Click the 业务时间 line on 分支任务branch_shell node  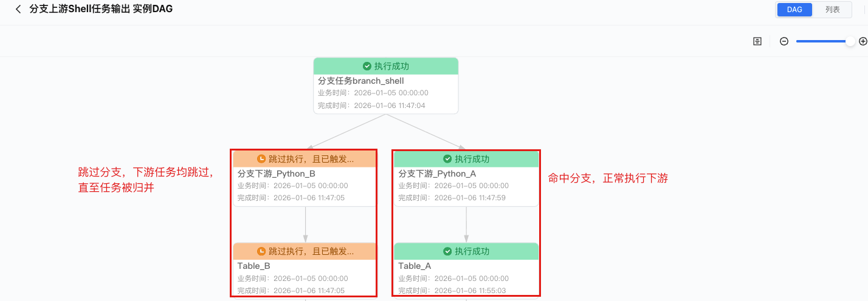(x=373, y=93)
